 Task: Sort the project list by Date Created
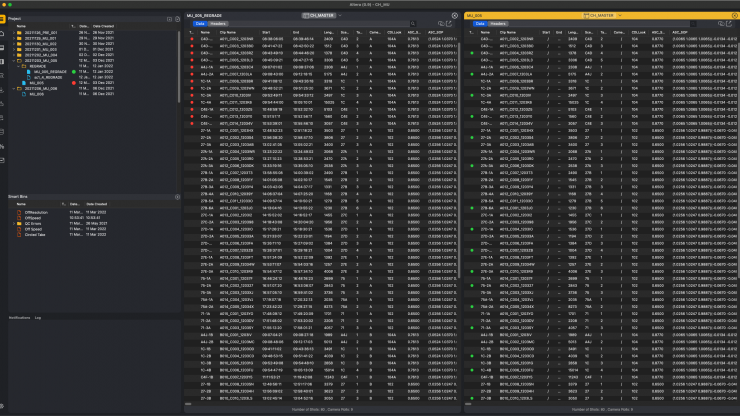103,26
